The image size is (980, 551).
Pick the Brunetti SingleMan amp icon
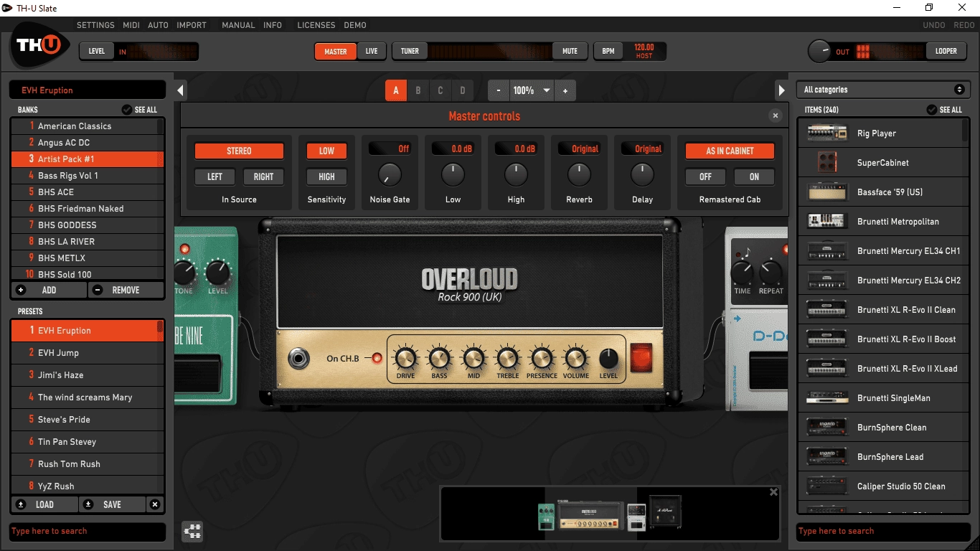pos(826,397)
